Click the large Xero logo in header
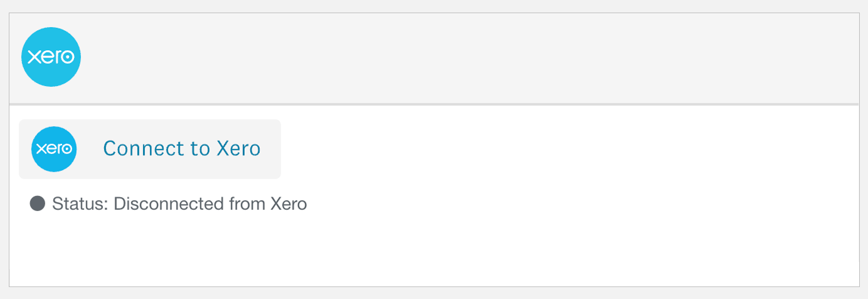Image resolution: width=868 pixels, height=299 pixels. pos(51,57)
